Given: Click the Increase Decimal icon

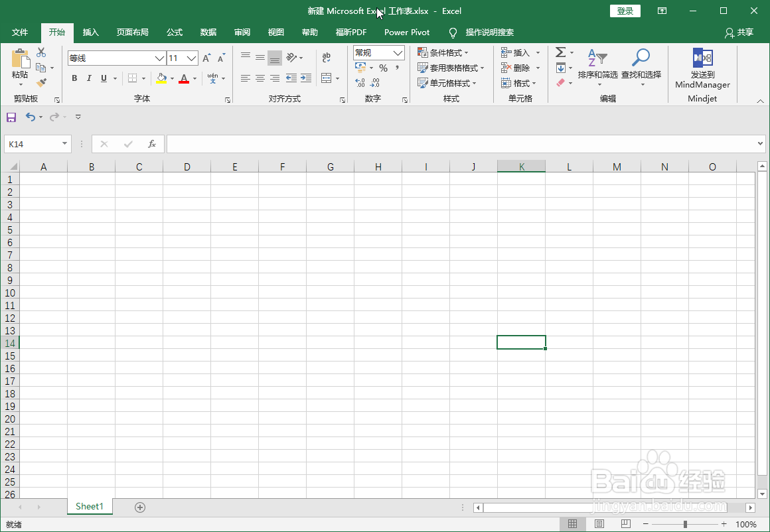Looking at the screenshot, I should (x=360, y=83).
